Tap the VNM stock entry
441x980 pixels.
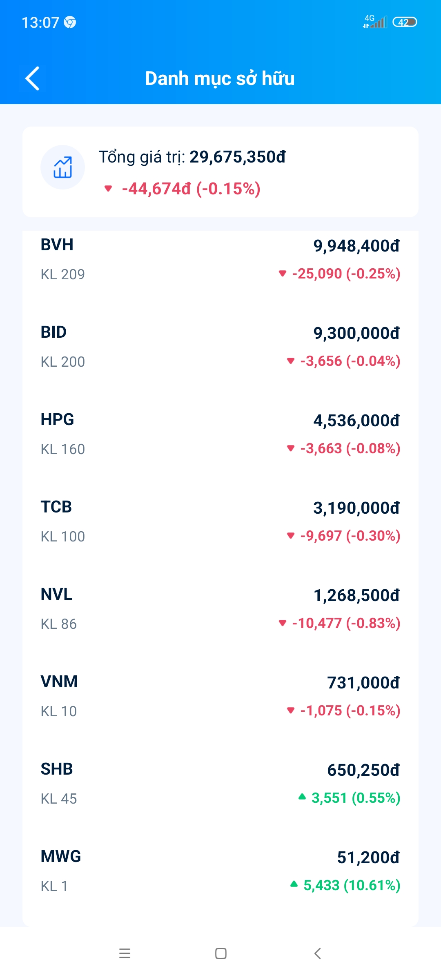pos(220,696)
